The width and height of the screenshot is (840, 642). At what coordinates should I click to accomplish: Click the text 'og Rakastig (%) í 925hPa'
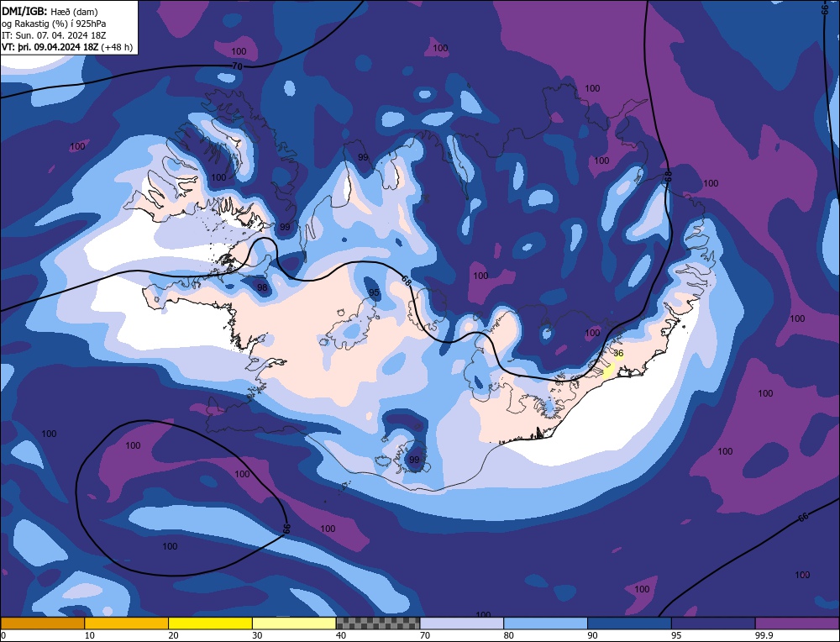pos(54,24)
